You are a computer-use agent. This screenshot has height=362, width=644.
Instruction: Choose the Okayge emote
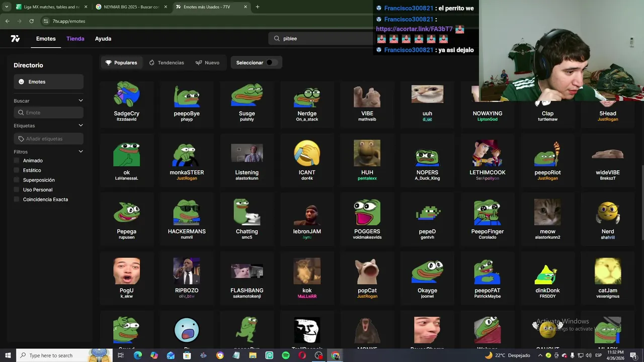427,279
